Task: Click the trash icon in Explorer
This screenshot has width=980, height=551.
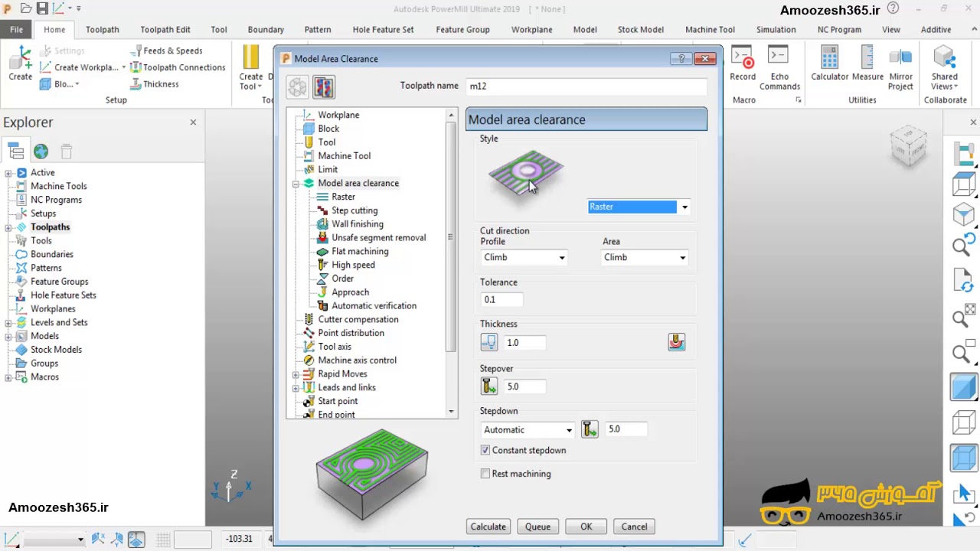Action: click(67, 151)
